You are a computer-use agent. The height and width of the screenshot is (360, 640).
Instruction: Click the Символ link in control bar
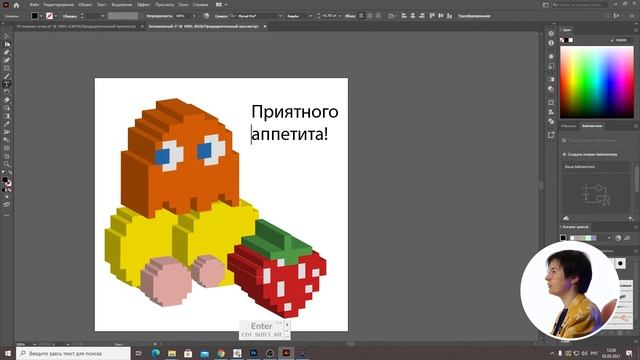[x=221, y=16]
